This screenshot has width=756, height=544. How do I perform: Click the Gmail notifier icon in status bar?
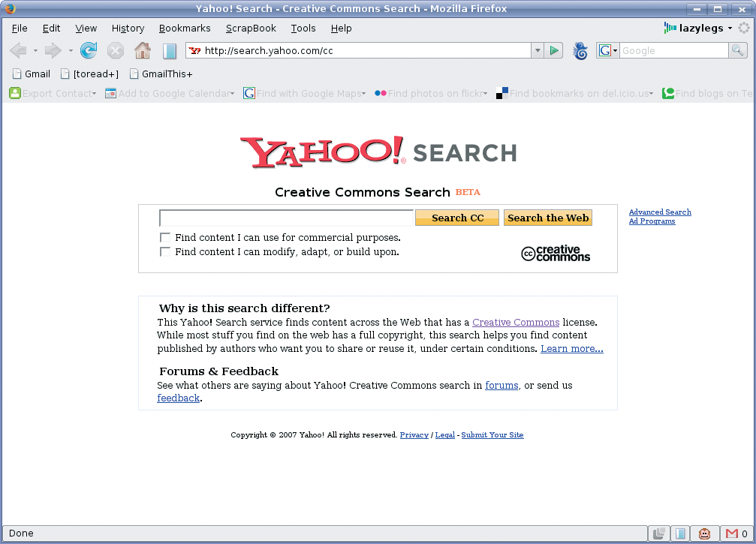click(x=732, y=533)
